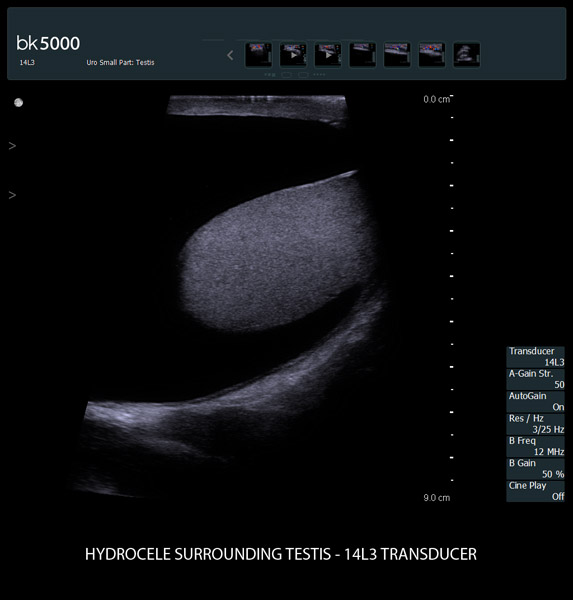This screenshot has height=600, width=573.
Task: Adjust the B Freq 12 MHz setting
Action: [x=535, y=446]
